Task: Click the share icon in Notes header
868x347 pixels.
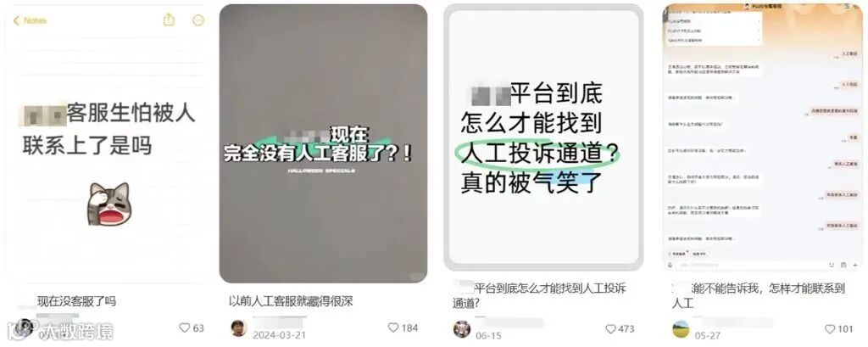Action: click(x=169, y=20)
